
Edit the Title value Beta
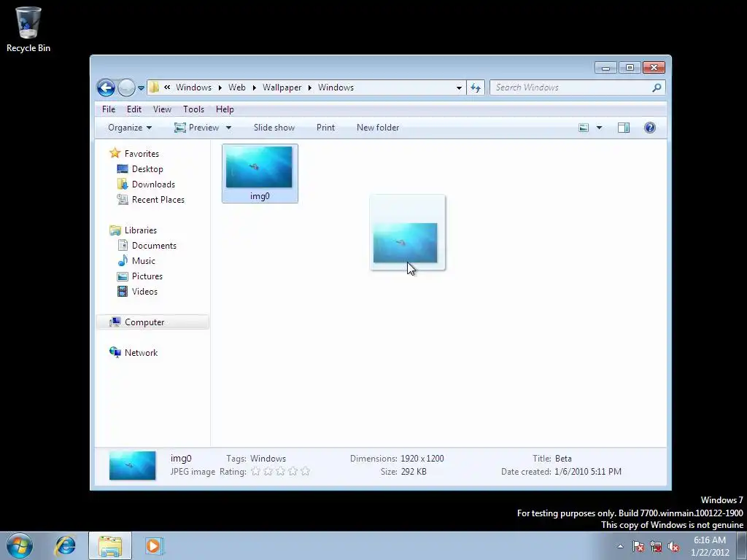(x=563, y=459)
